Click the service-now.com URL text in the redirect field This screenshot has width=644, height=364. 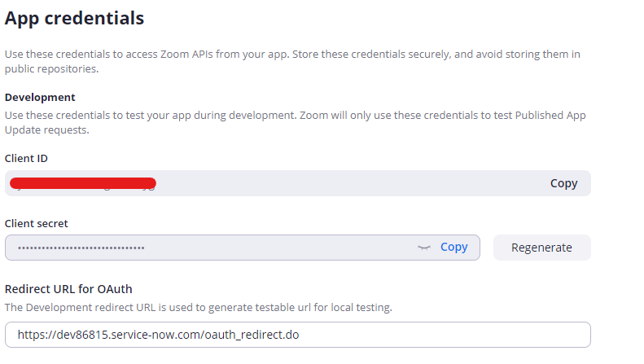[158, 335]
